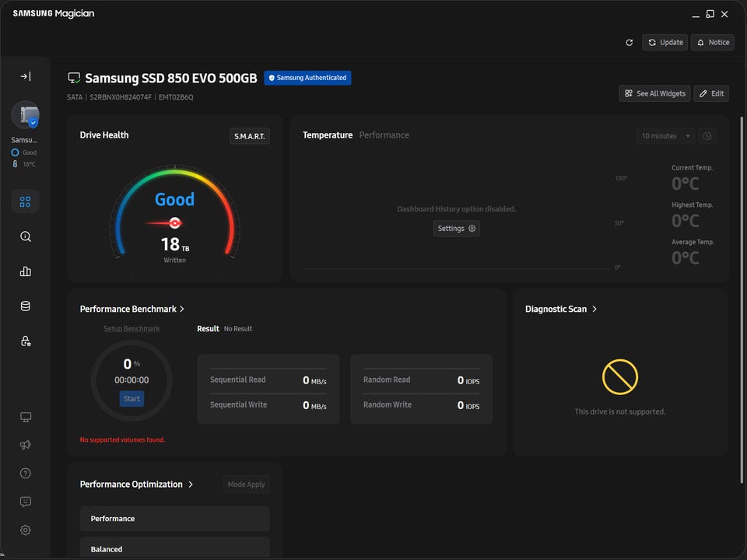Select the Balanced optimization mode
Screen dimensions: 747x560
click(x=175, y=548)
